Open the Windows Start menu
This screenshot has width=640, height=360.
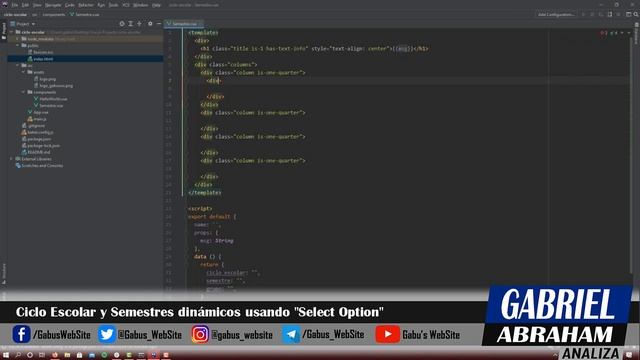coord(6,355)
